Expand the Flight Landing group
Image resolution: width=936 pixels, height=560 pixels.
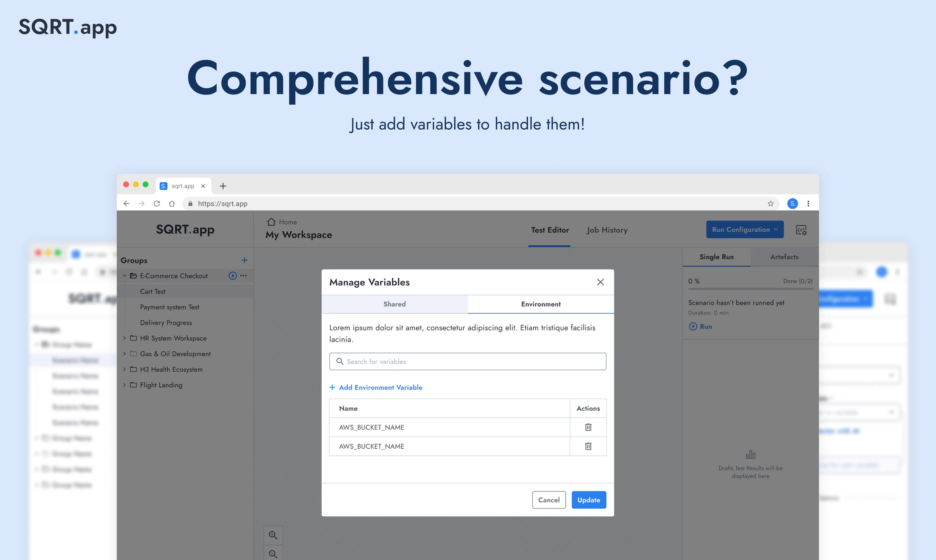coord(124,385)
